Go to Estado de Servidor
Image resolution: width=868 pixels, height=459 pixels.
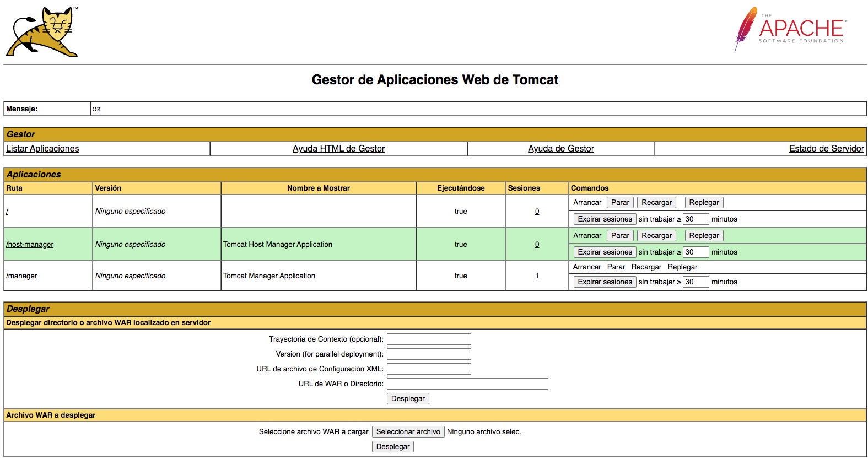click(x=826, y=149)
